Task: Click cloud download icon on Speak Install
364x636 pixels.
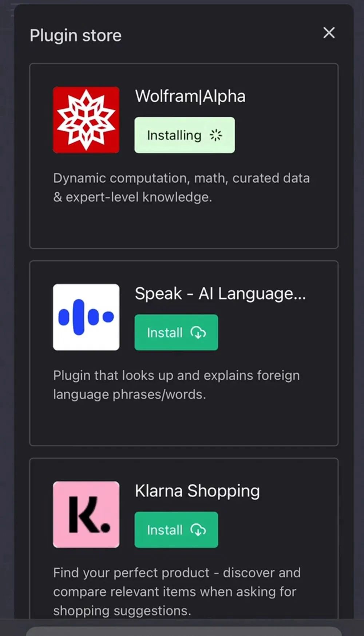Action: (x=198, y=333)
